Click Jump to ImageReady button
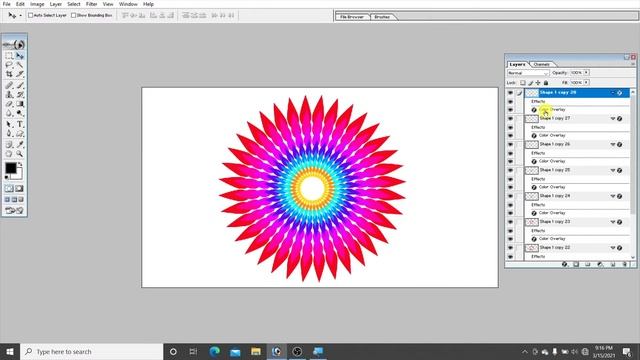 (x=14, y=210)
